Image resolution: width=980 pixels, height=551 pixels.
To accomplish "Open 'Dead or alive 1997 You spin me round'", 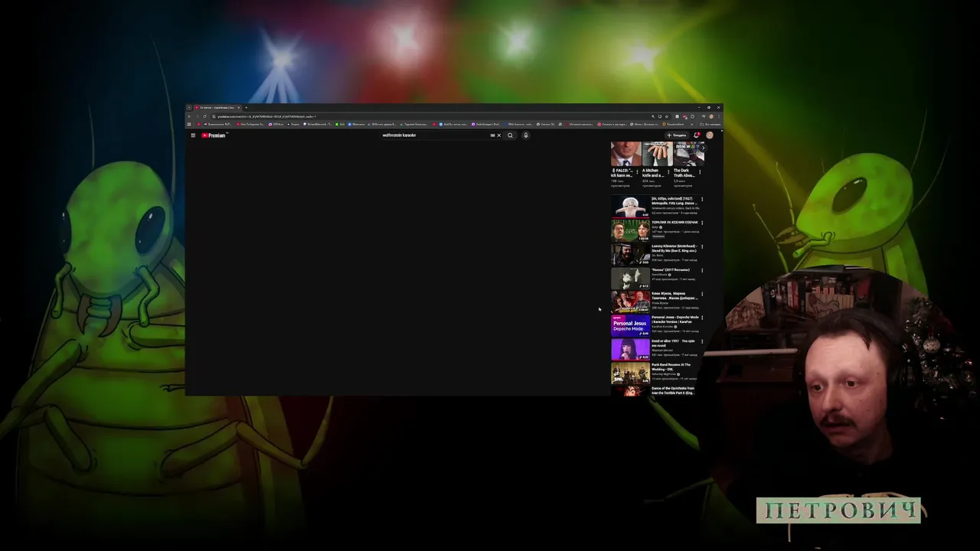I will tap(674, 344).
